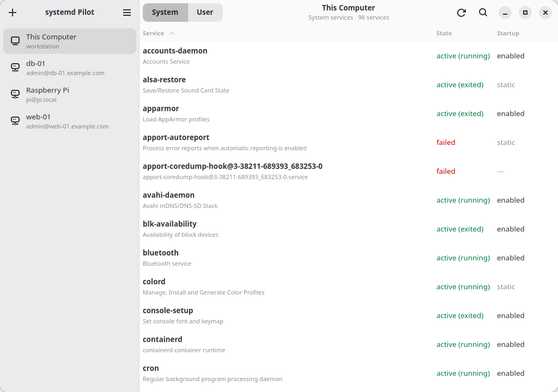Select This Computer in the sidebar
The height and width of the screenshot is (392, 558).
point(70,41)
